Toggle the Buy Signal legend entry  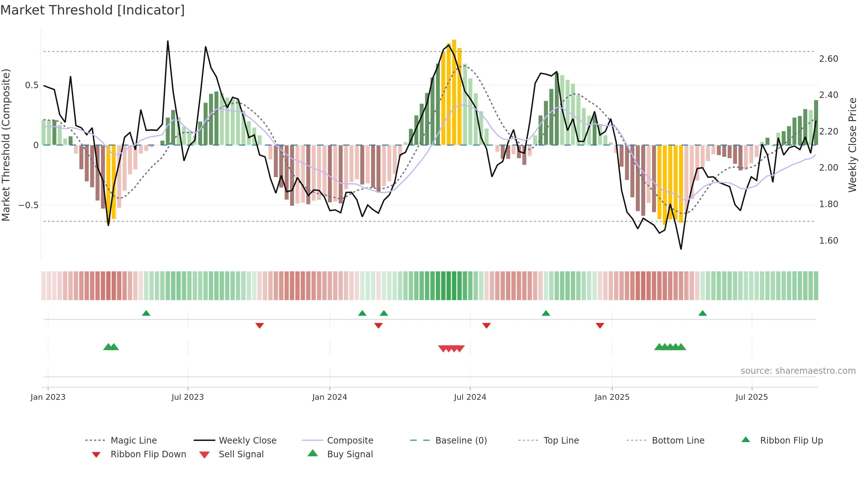pyautogui.click(x=340, y=454)
